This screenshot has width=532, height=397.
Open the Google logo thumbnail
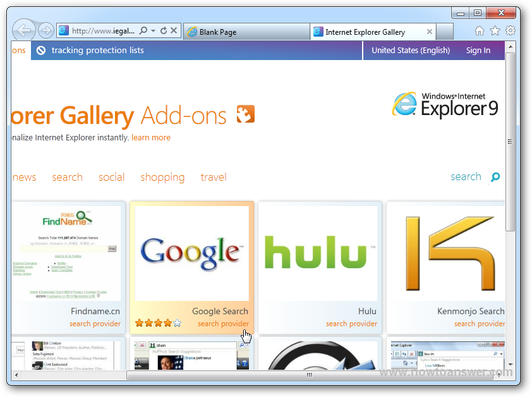[x=191, y=253]
